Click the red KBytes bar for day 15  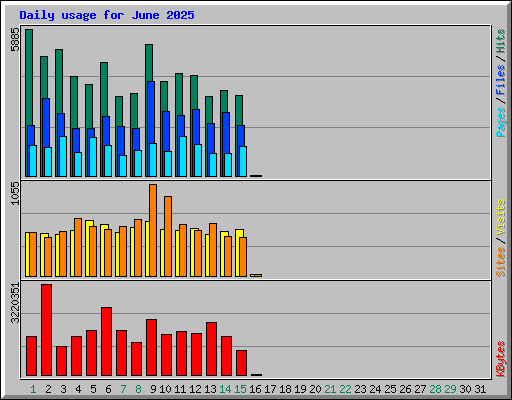pyautogui.click(x=241, y=363)
